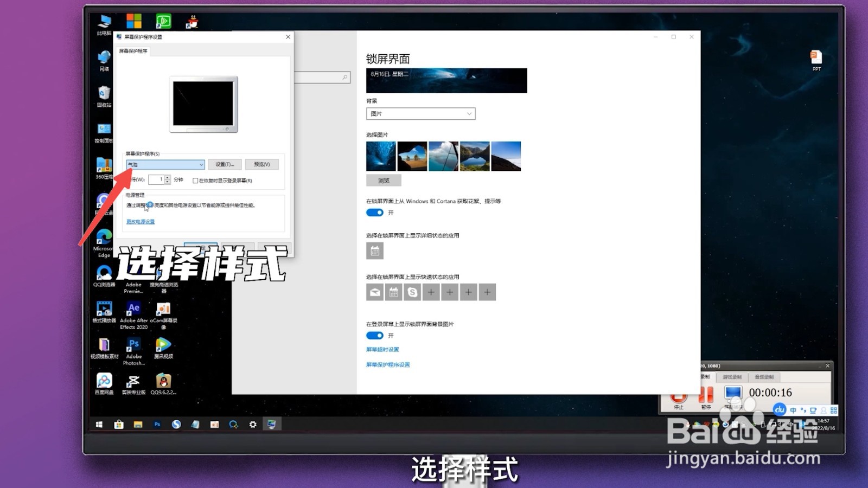
Task: Open the 更改电源设置 link
Action: (x=139, y=221)
